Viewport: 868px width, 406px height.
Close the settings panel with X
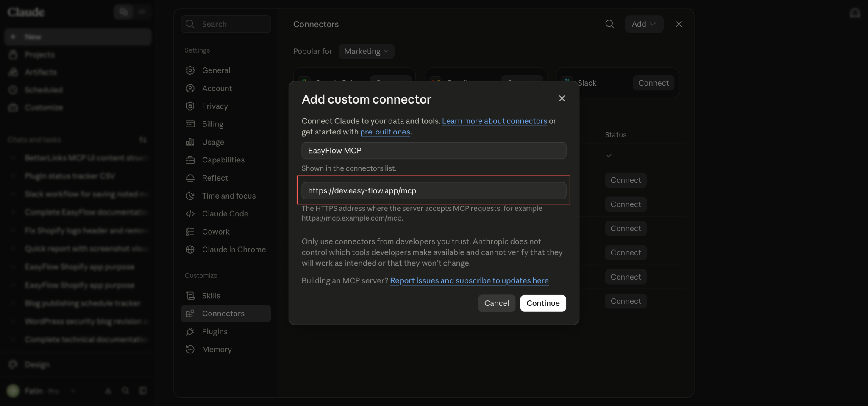pos(679,24)
